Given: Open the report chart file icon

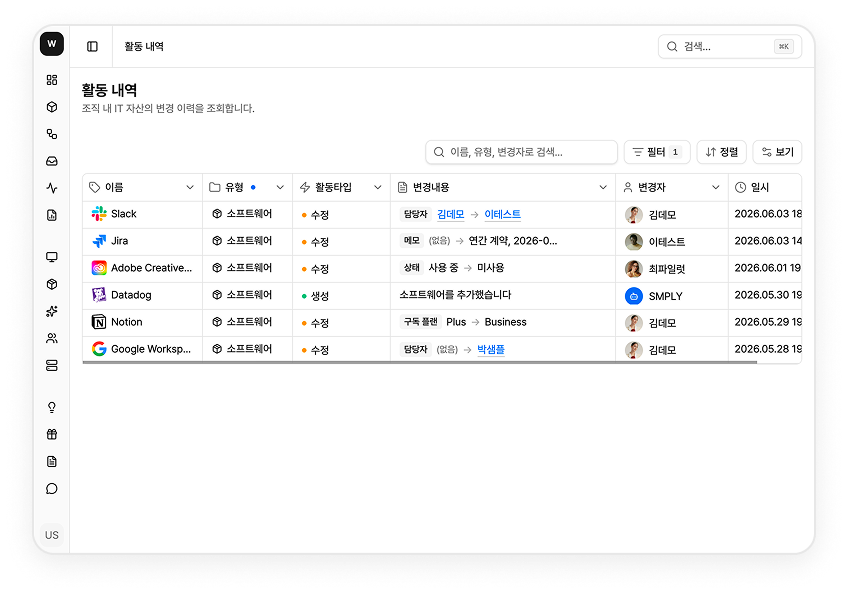Looking at the screenshot, I should pyautogui.click(x=52, y=215).
